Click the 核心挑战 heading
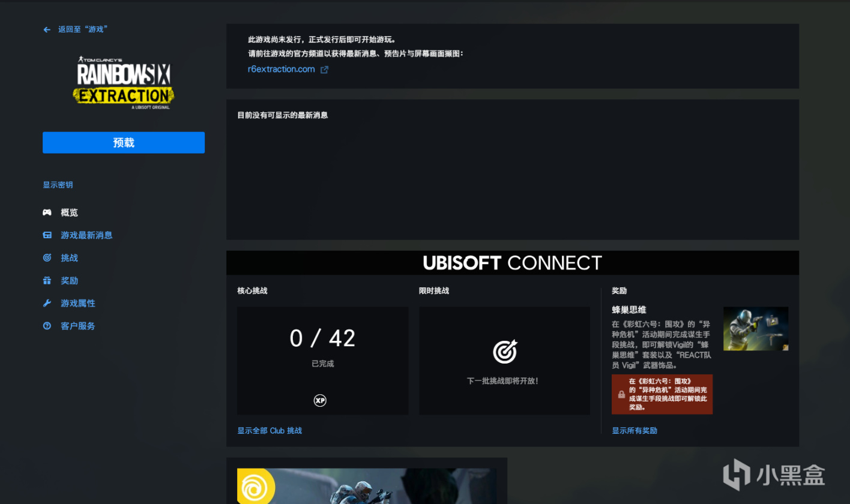 coord(252,291)
